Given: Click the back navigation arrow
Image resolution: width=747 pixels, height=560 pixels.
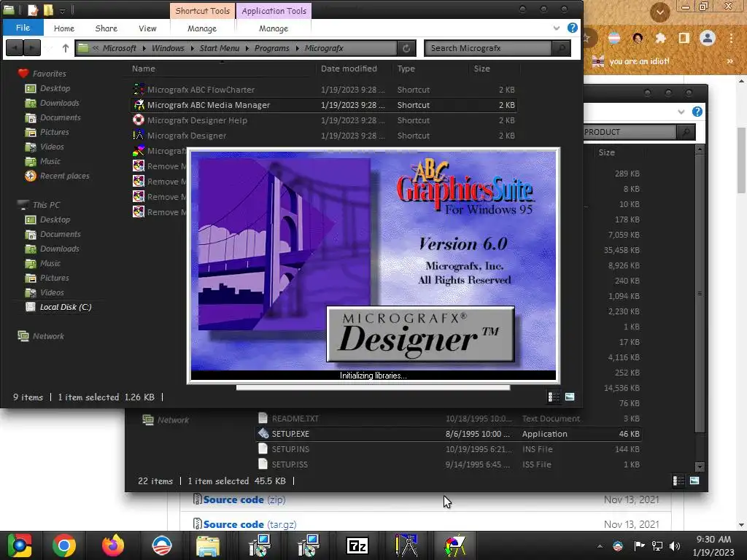Looking at the screenshot, I should pyautogui.click(x=15, y=48).
